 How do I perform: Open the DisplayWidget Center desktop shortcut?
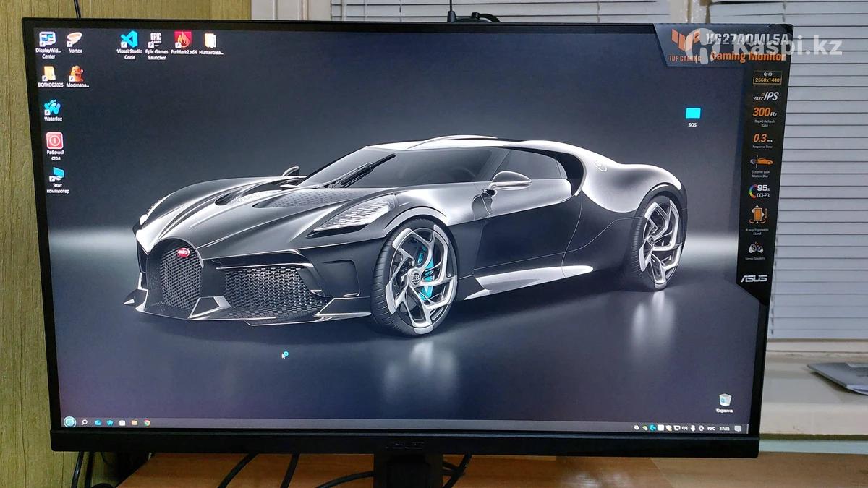[x=47, y=40]
